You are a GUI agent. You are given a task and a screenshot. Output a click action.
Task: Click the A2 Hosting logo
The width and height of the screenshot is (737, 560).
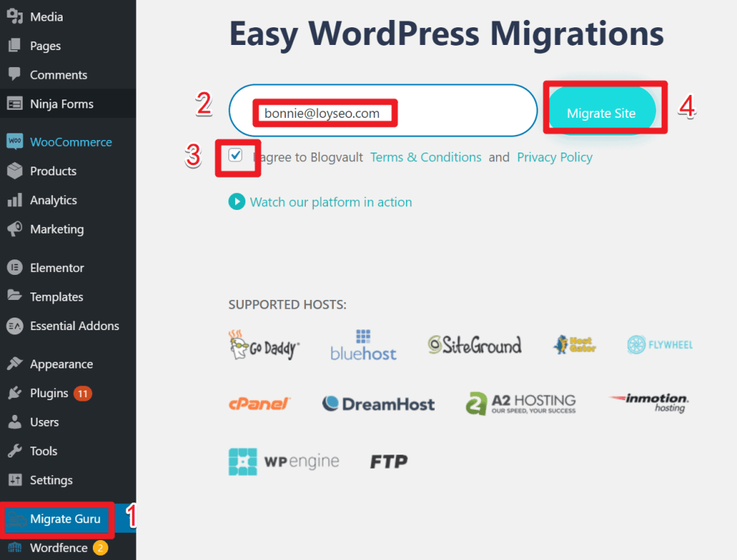pos(521,404)
